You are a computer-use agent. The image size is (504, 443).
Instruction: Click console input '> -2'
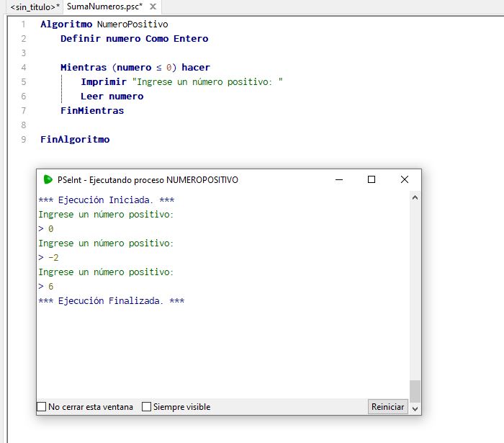point(48,257)
